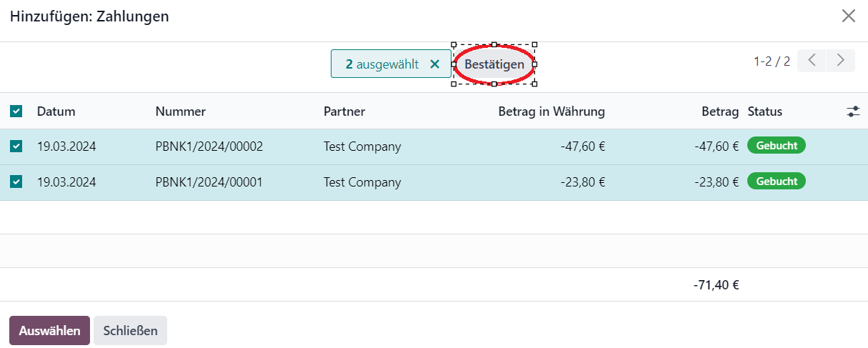Image resolution: width=868 pixels, height=348 pixels.
Task: Select the 1-2 / 2 pager counter
Action: (x=772, y=61)
